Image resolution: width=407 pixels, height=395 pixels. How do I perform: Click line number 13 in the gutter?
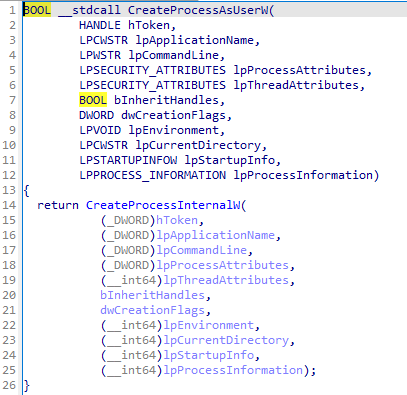pyautogui.click(x=9, y=190)
